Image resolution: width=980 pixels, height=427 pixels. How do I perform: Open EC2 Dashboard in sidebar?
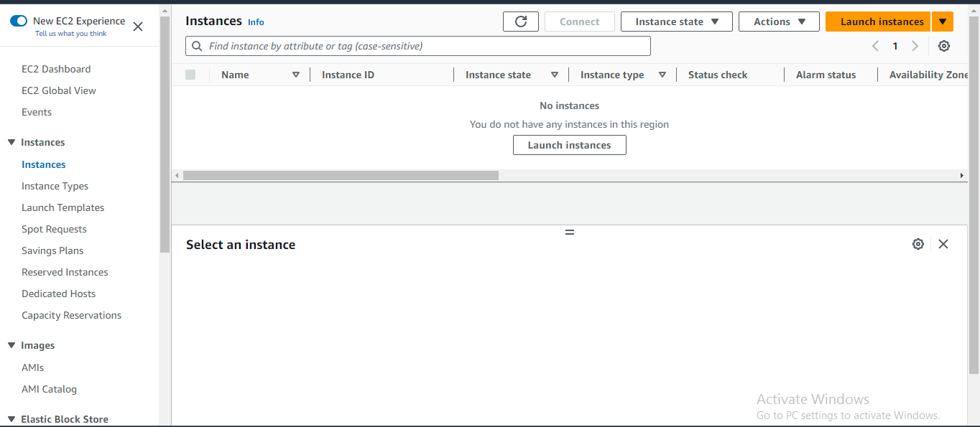pos(56,69)
